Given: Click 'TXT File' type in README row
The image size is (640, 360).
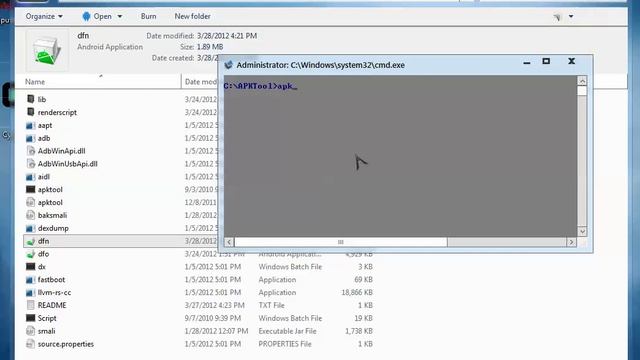Looking at the screenshot, I should pyautogui.click(x=271, y=305).
